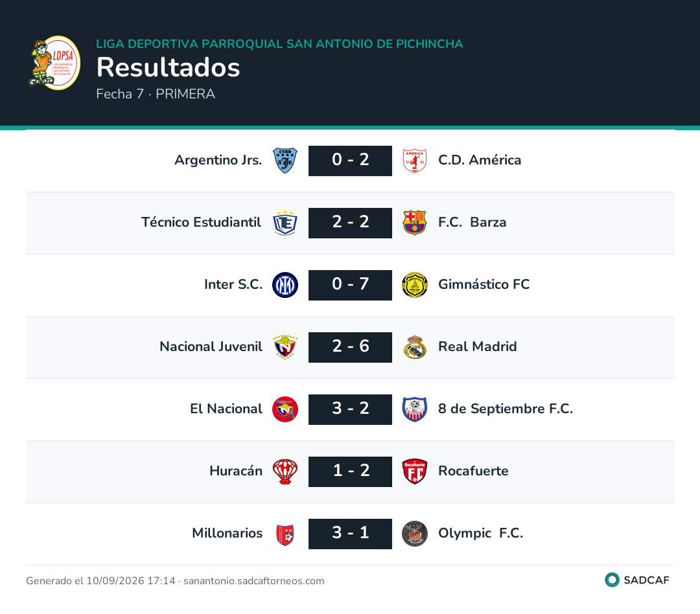
Task: Click the C.D. América crest icon
Action: (415, 161)
